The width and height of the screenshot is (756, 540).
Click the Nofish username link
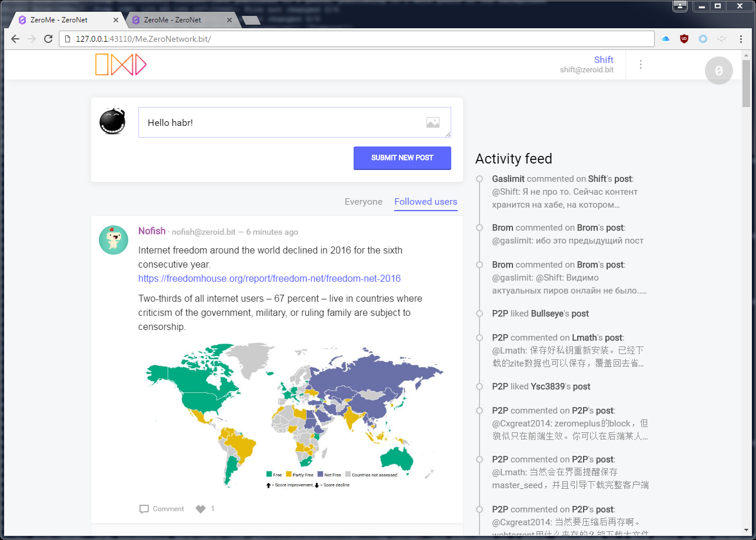tap(152, 231)
